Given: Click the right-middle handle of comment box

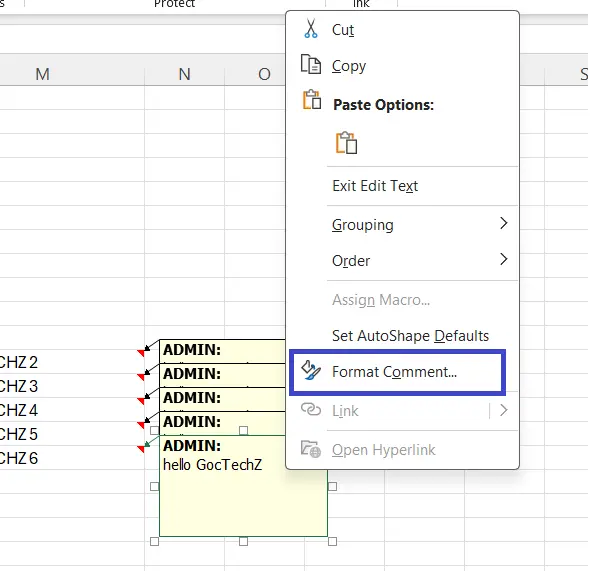Looking at the screenshot, I should (x=332, y=486).
